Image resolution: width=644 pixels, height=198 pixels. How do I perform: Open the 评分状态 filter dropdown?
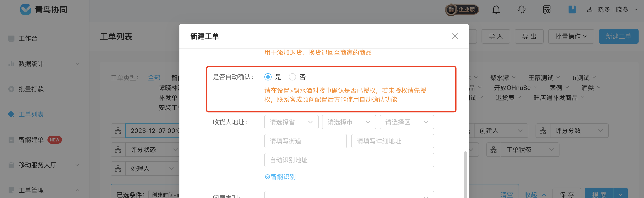coord(152,149)
